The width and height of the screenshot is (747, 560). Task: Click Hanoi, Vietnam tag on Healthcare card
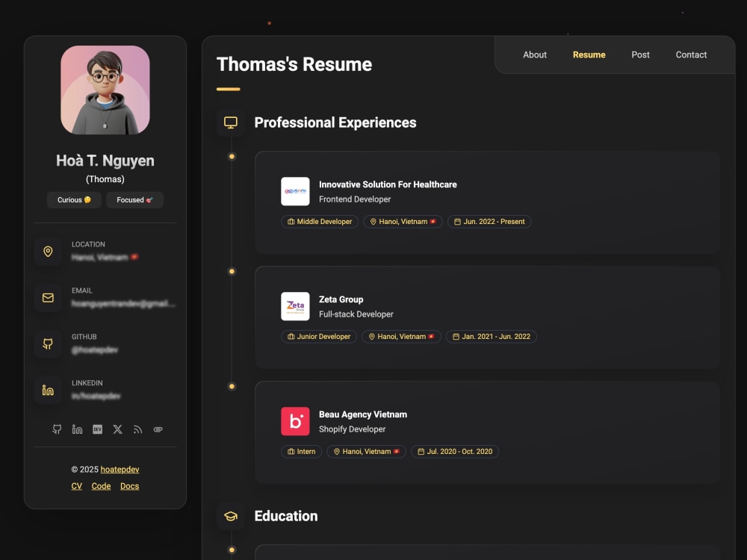(x=403, y=222)
